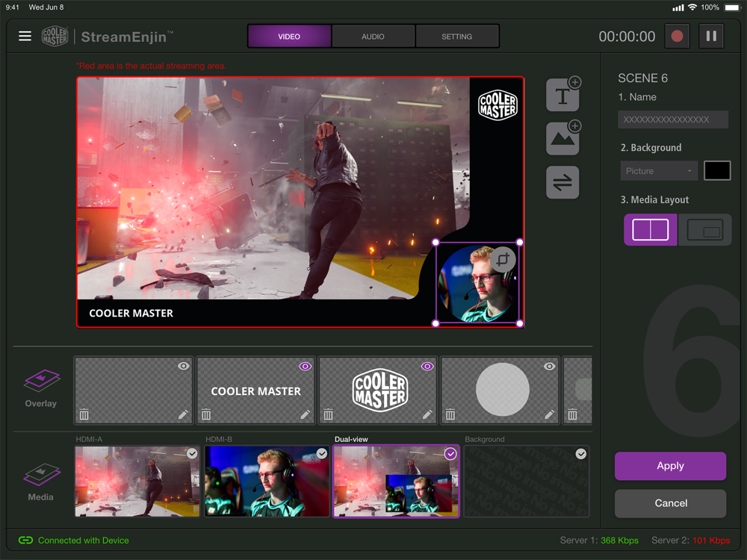The image size is (747, 560).
Task: Toggle the HDMI-A checkmark
Action: pos(192,453)
